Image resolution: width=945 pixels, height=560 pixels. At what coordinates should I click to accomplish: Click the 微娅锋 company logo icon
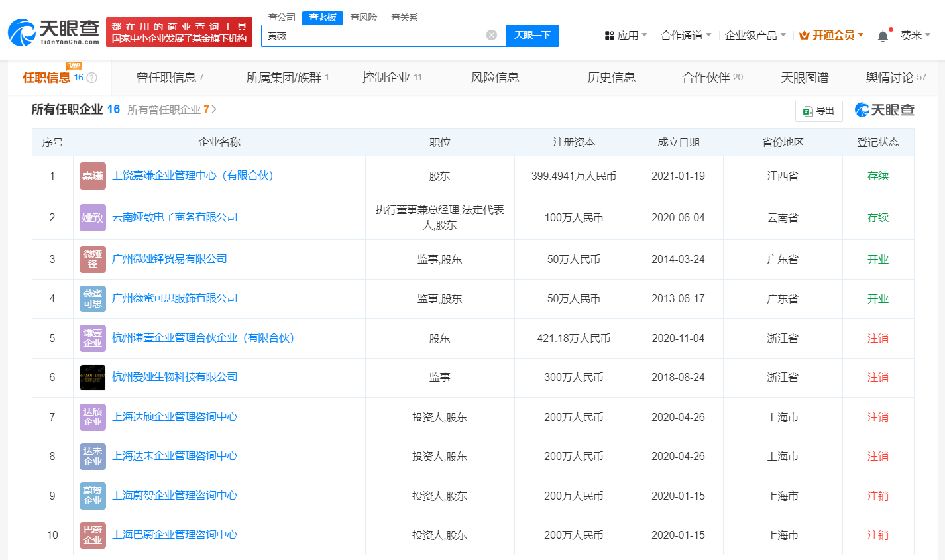[x=93, y=259]
